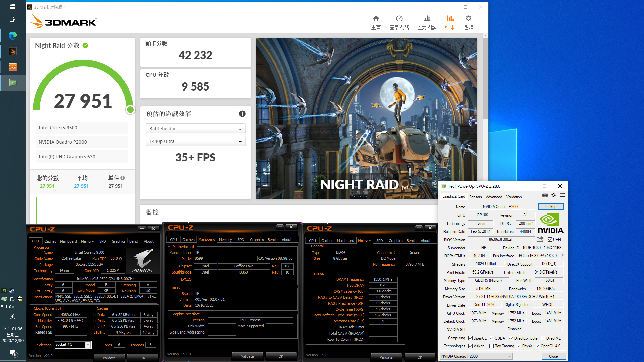This screenshot has height=362, width=644.
Task: Open SPD tab in middle CPU-Z window
Action: coord(240,240)
